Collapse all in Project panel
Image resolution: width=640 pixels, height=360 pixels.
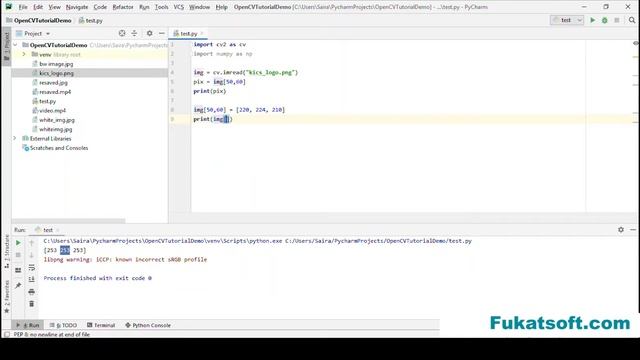tap(134, 33)
